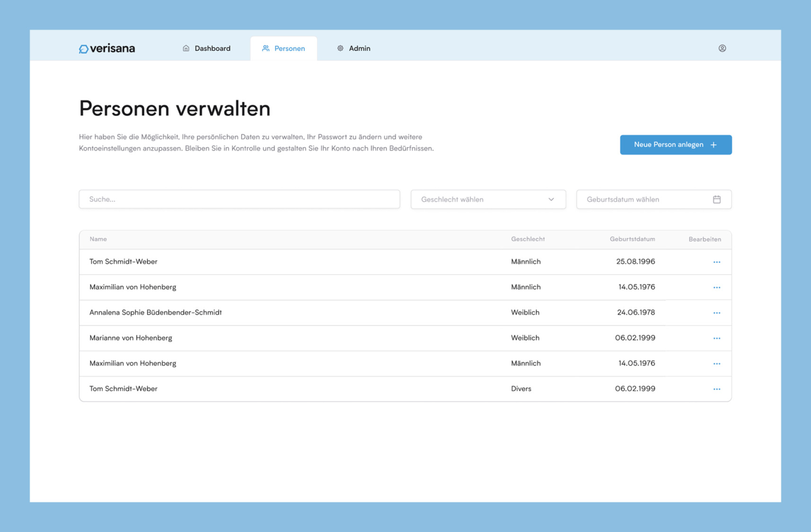Open the user account icon top right
This screenshot has height=532, width=811.
pos(722,48)
